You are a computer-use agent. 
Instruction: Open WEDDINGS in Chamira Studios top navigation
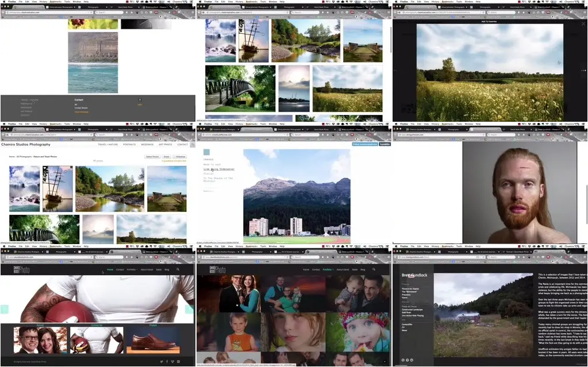tap(147, 144)
